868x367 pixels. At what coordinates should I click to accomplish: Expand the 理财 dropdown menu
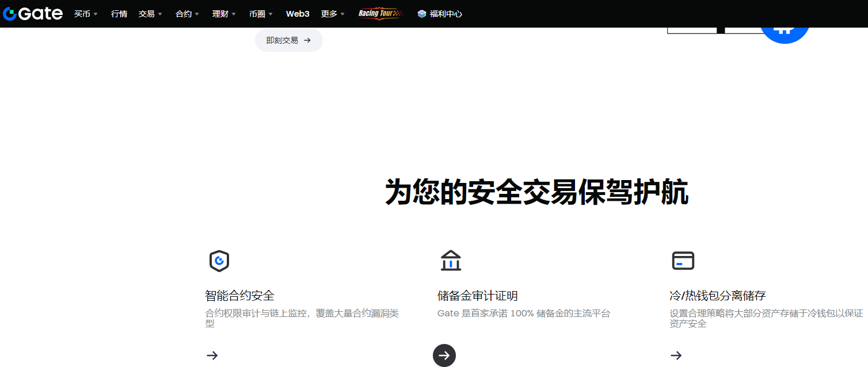tap(224, 14)
